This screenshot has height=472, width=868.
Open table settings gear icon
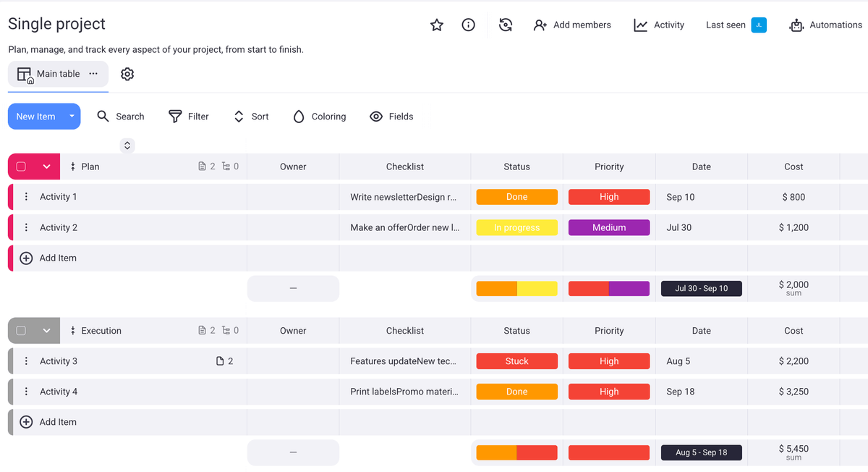coord(127,74)
